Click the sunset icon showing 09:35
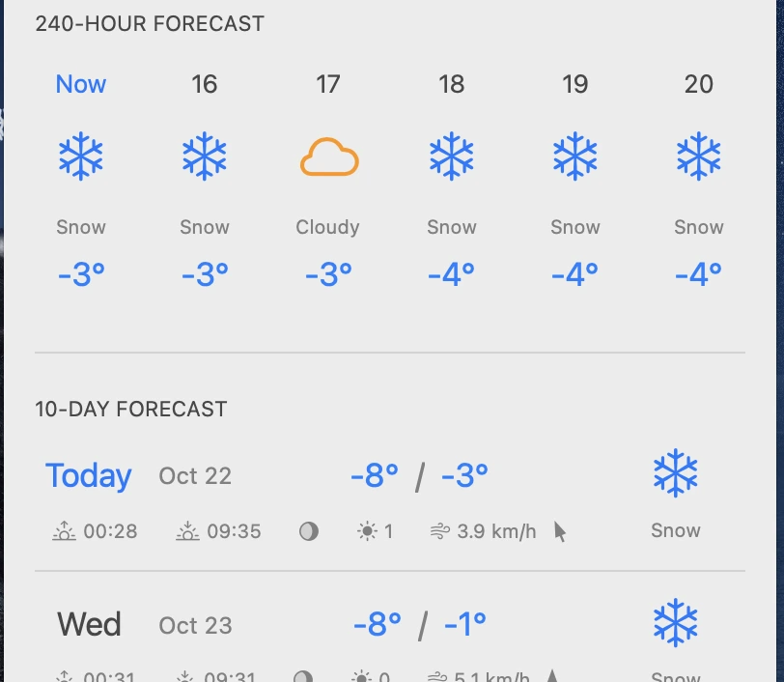Viewport: 784px width, 682px height. point(187,530)
